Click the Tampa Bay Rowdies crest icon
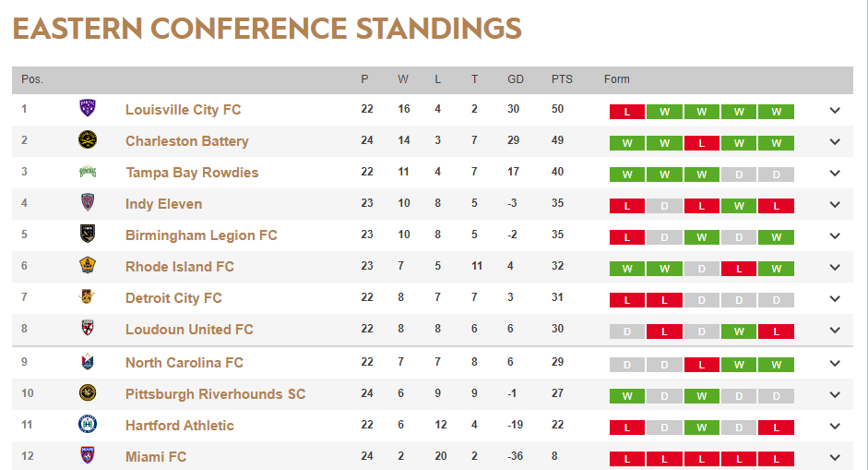The height and width of the screenshot is (470, 868). (x=88, y=172)
